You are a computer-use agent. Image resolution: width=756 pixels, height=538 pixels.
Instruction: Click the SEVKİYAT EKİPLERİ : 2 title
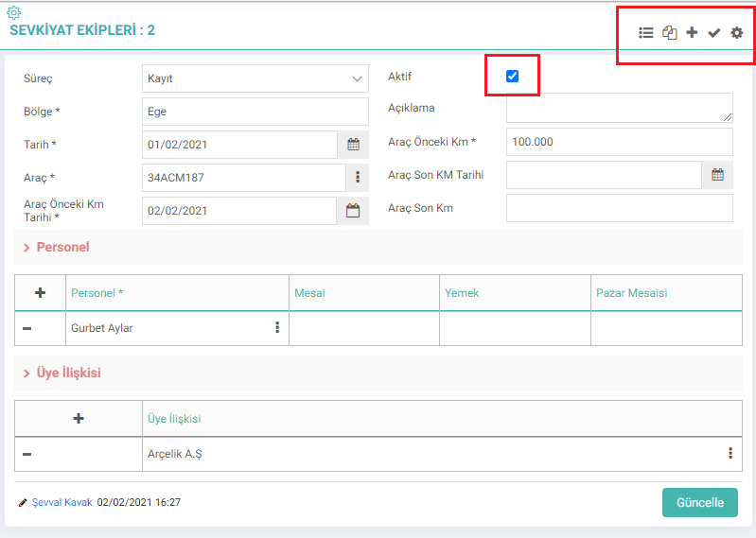(82, 30)
